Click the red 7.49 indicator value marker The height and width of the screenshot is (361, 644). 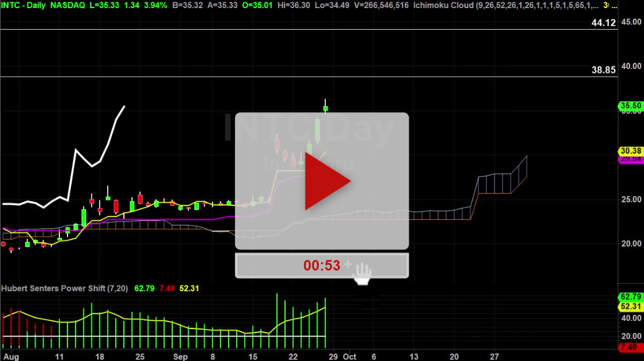click(x=630, y=346)
